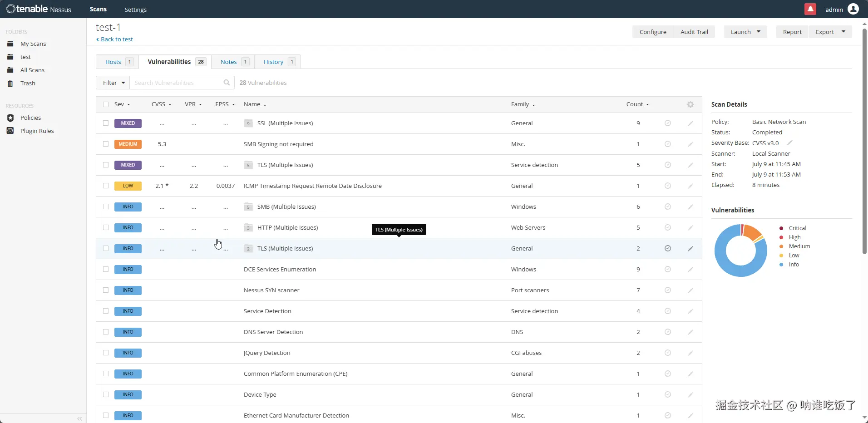Select checkbox for HTTP (Multiple Issues)
868x423 pixels.
point(106,227)
